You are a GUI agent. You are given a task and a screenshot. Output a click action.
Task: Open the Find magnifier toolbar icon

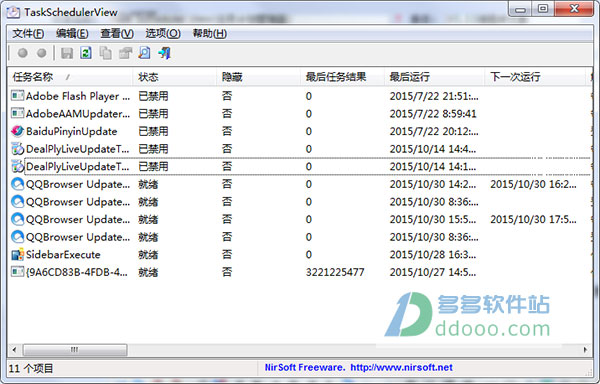[145, 53]
